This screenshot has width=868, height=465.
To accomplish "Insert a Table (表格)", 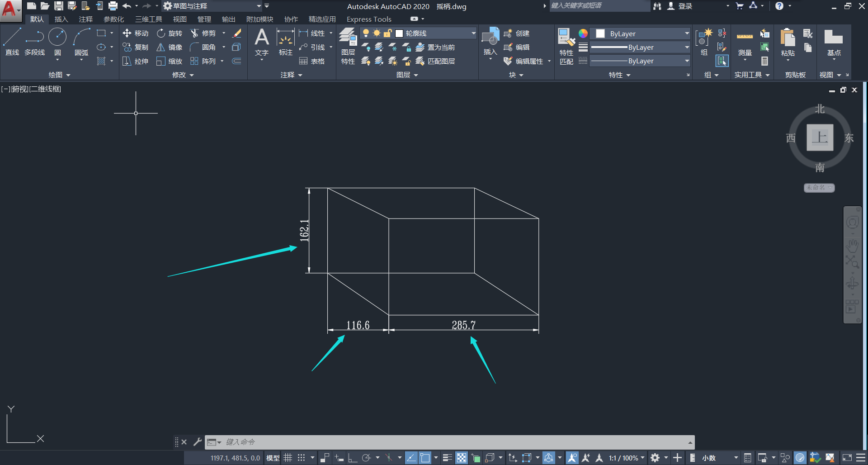I will coord(312,61).
